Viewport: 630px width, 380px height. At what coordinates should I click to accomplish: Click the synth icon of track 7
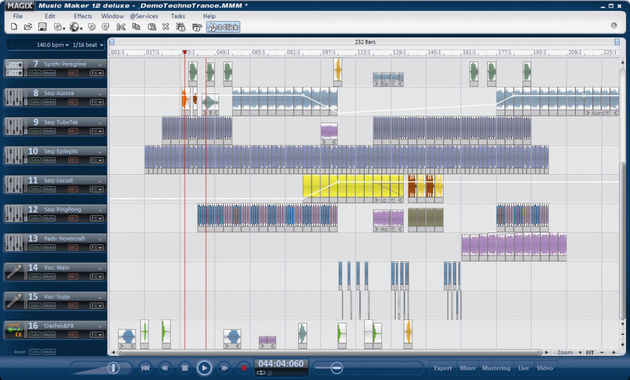(x=14, y=68)
